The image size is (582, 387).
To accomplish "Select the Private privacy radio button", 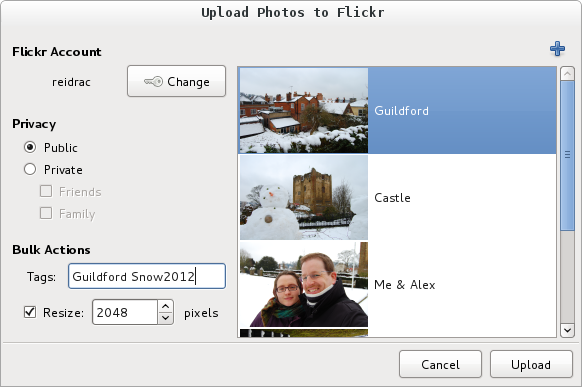I will pyautogui.click(x=30, y=169).
